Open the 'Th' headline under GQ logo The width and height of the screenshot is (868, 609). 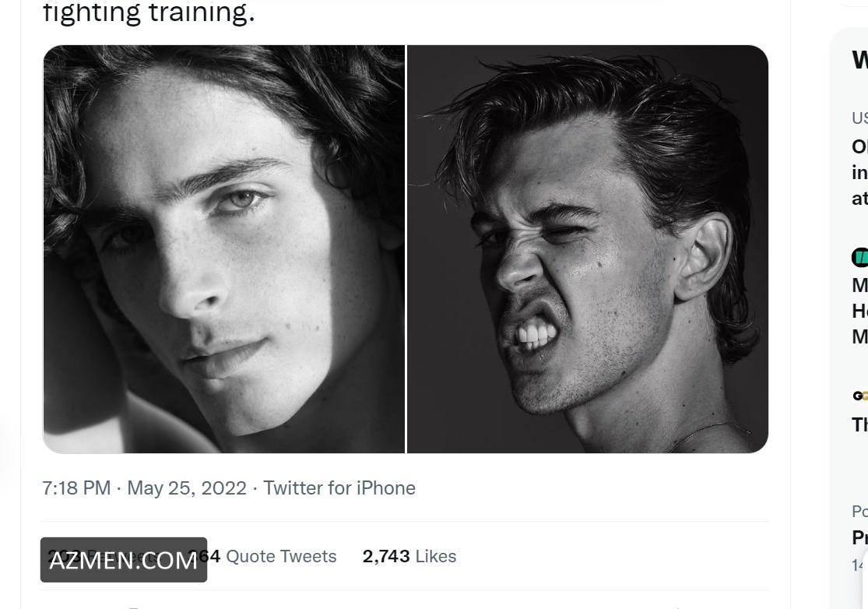point(859,424)
